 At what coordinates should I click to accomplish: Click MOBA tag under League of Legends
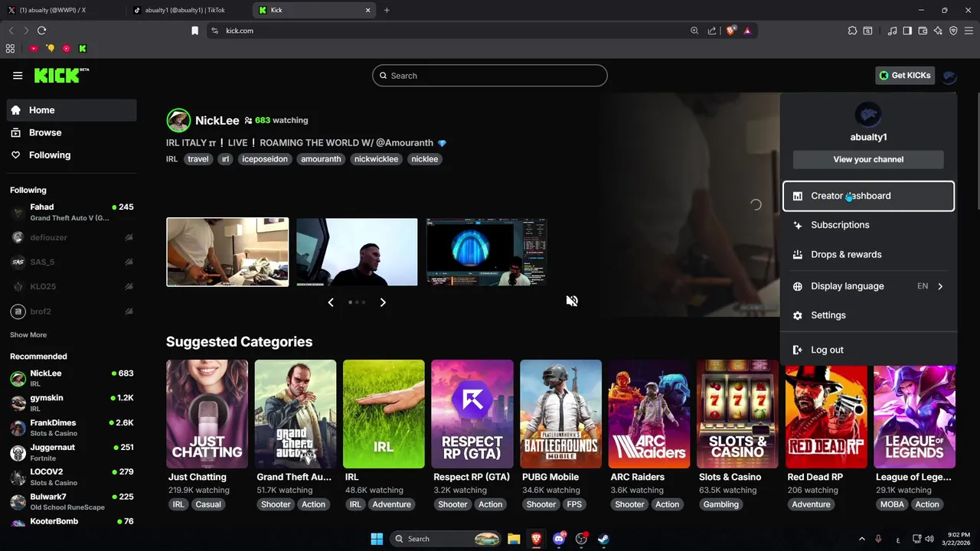pyautogui.click(x=892, y=504)
